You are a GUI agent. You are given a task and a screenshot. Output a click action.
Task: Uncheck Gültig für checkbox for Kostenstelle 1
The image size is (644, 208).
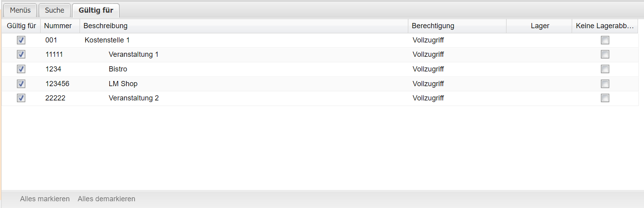[x=21, y=40]
